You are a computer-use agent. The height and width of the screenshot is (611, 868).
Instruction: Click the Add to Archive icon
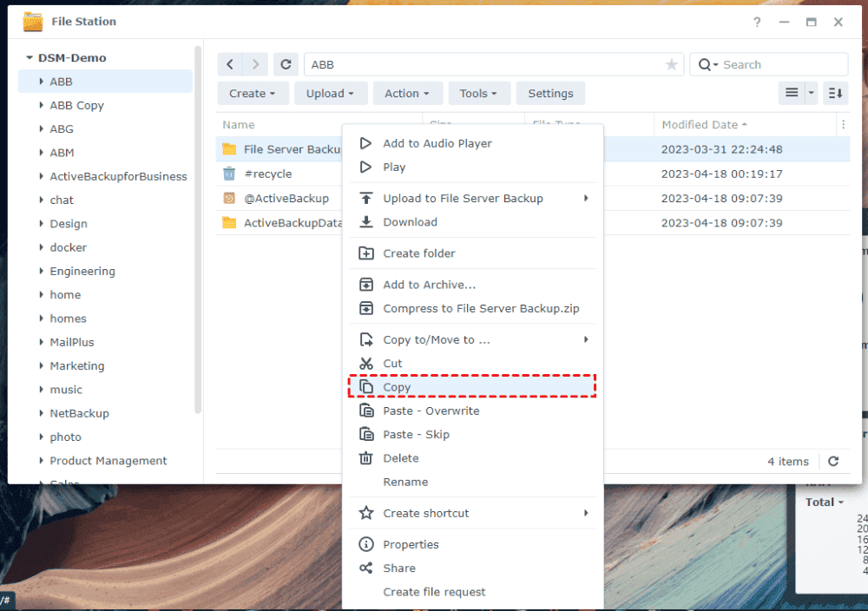coord(366,285)
